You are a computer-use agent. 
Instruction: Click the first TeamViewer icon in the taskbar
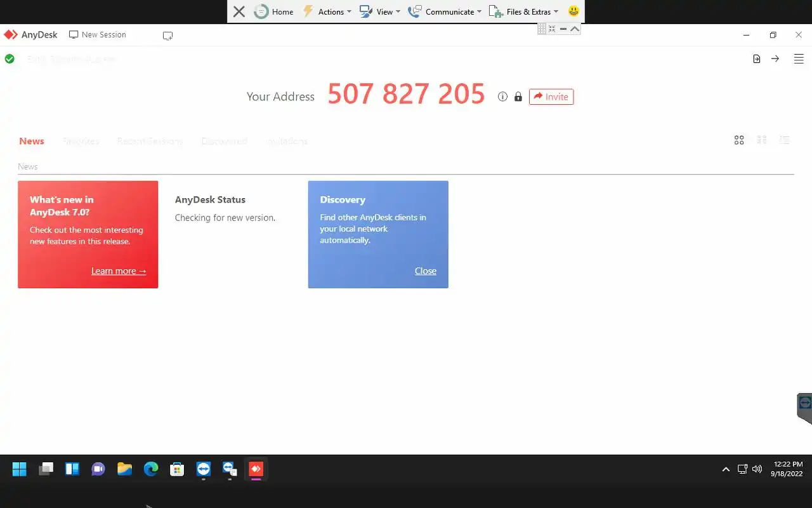(x=203, y=469)
